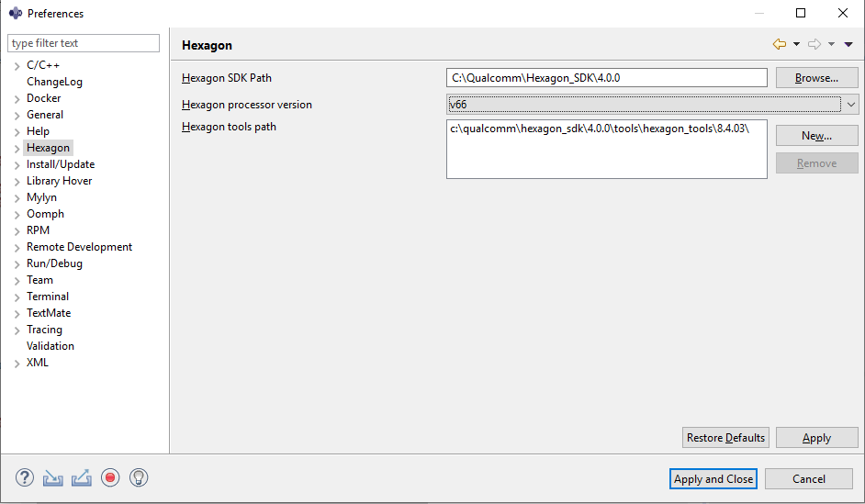865x504 pixels.
Task: Click the import preferences icon
Action: [53, 477]
